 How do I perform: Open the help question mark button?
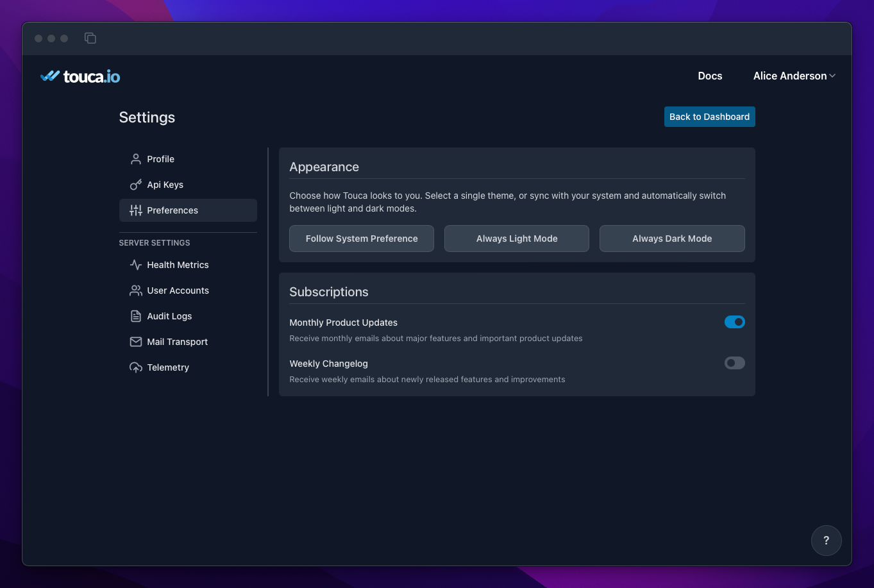[826, 540]
